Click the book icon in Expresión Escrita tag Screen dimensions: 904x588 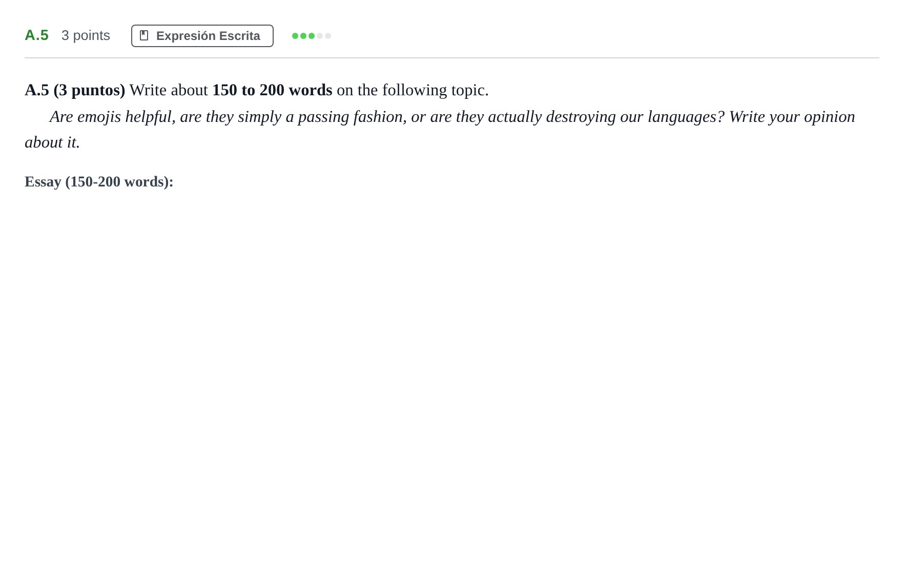(x=144, y=35)
